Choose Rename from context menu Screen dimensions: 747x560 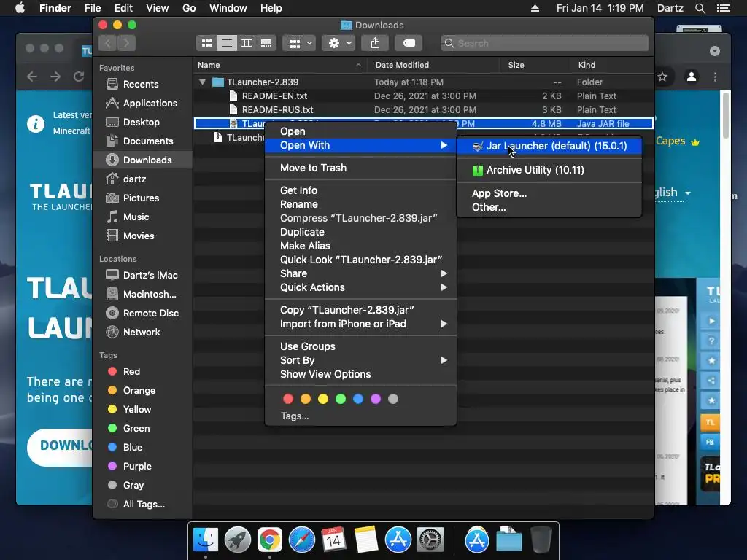coord(360,204)
